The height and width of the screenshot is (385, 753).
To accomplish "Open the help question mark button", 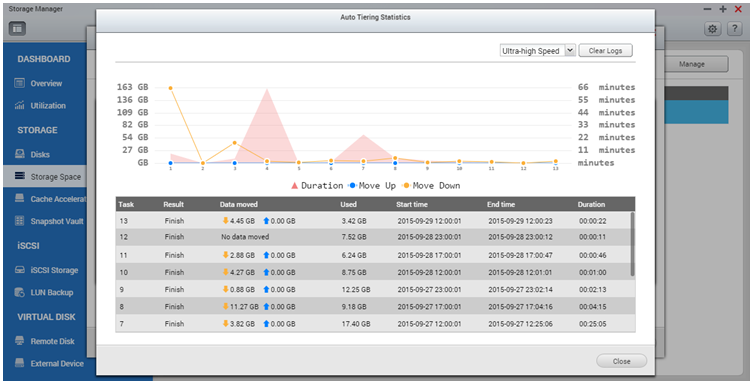I will pos(734,29).
